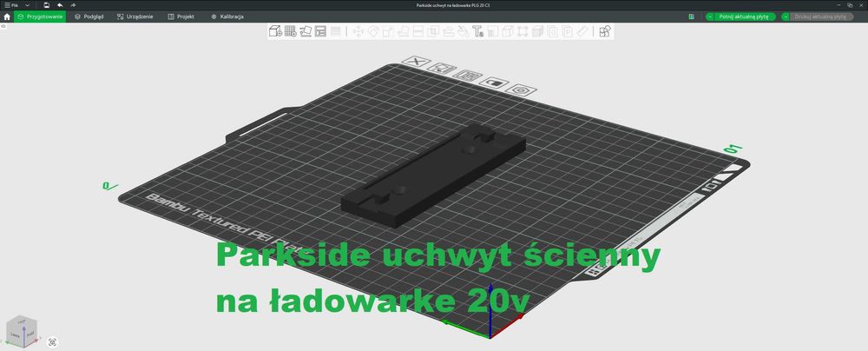868x351 pixels.
Task: Click the green icon left of the slice button
Action: pyautogui.click(x=692, y=17)
